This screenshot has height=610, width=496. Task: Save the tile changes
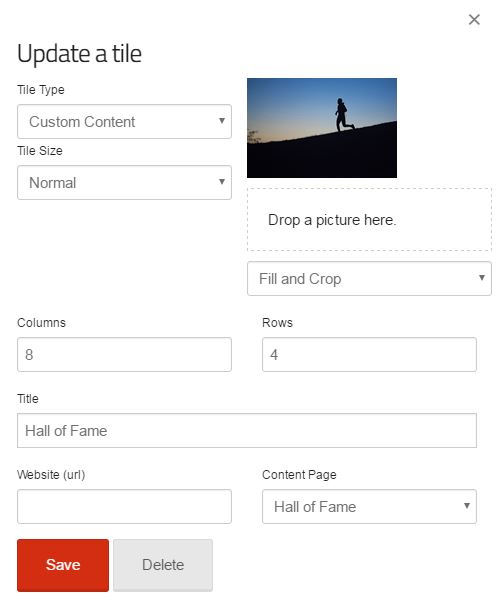[63, 565]
